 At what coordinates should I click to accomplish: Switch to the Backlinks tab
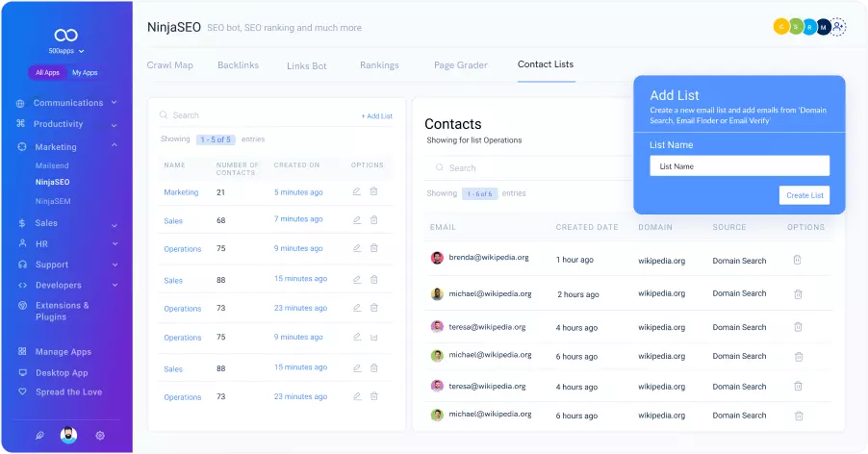click(239, 65)
